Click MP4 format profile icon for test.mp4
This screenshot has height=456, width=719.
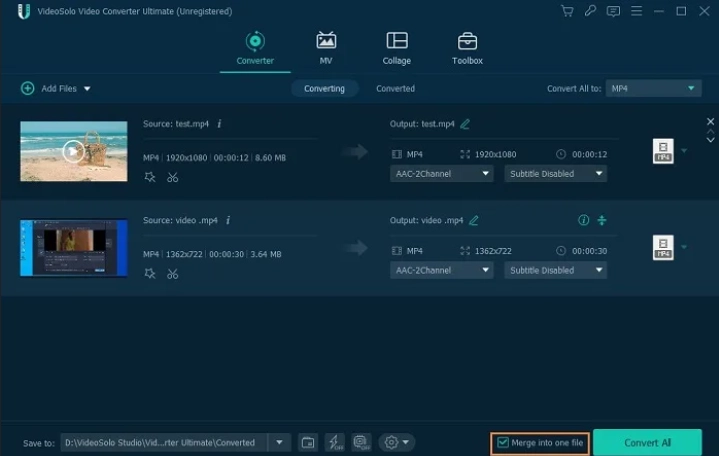pos(663,151)
